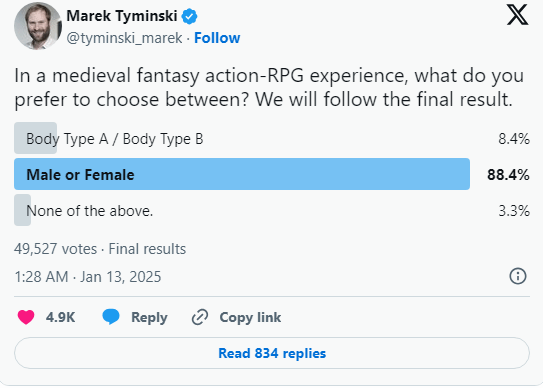This screenshot has height=388, width=543.
Task: Open Marek Tyminski's profile photo
Action: pyautogui.click(x=38, y=26)
